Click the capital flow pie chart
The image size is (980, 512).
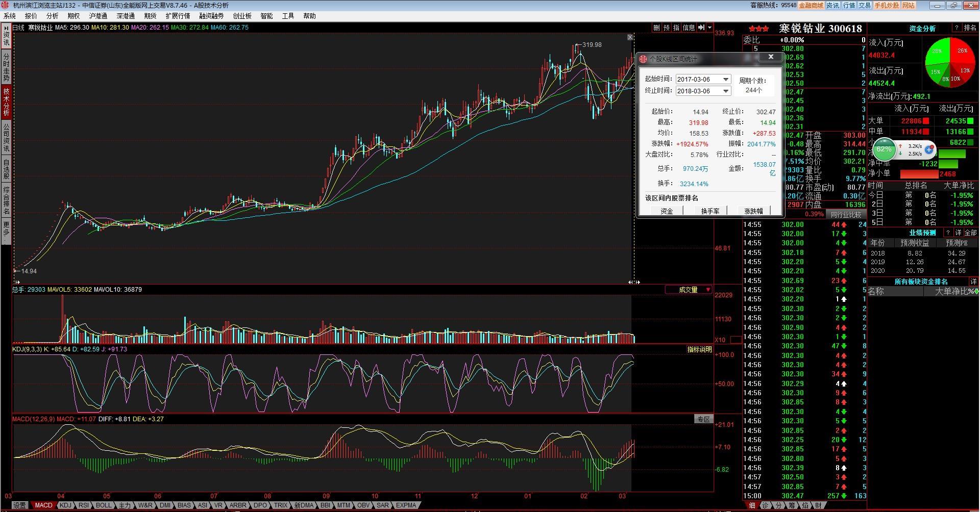949,63
